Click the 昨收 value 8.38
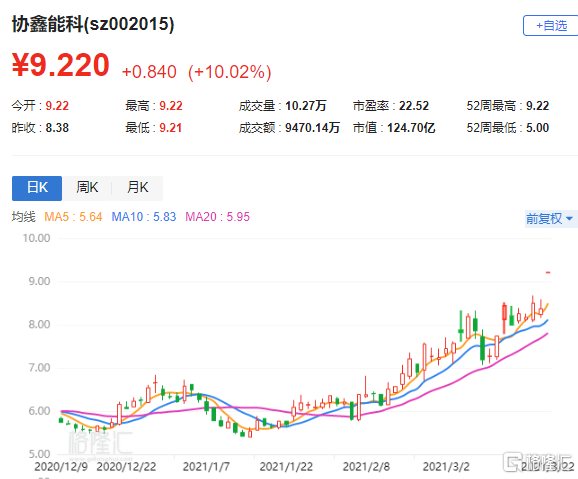Viewport: 578px width, 479px height. click(57, 128)
